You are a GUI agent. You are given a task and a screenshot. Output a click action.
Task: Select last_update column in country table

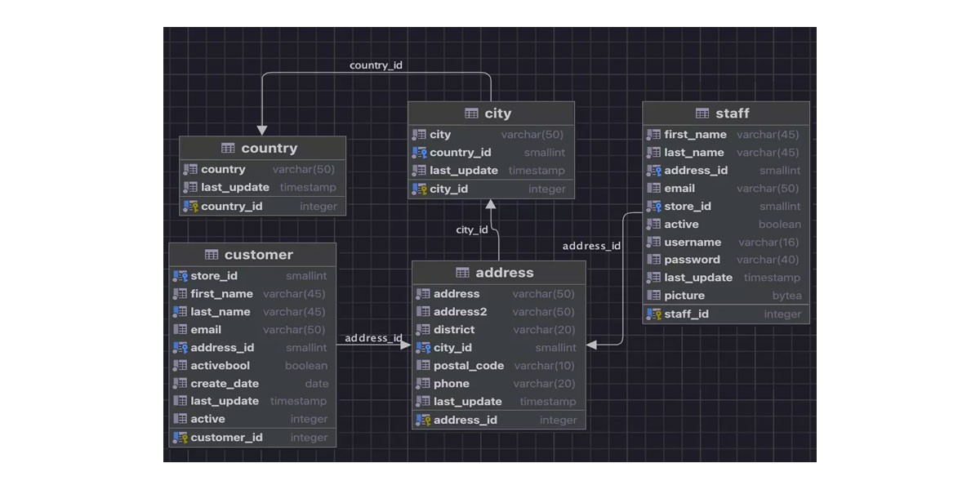tap(263, 188)
